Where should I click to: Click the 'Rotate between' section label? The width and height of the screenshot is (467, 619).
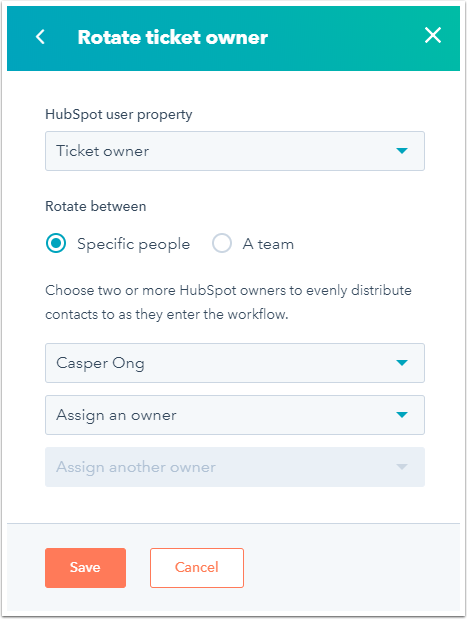(96, 206)
